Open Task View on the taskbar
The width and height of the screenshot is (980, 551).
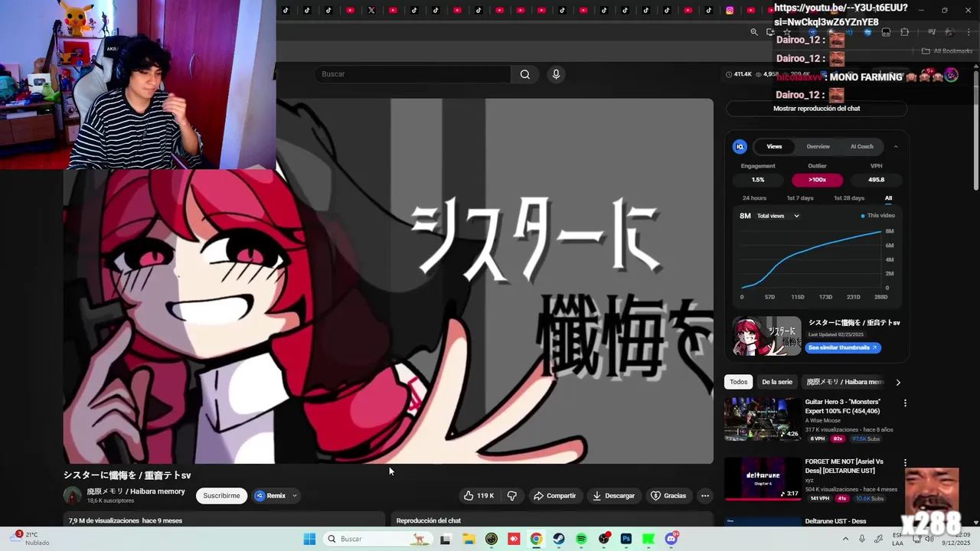pos(445,539)
